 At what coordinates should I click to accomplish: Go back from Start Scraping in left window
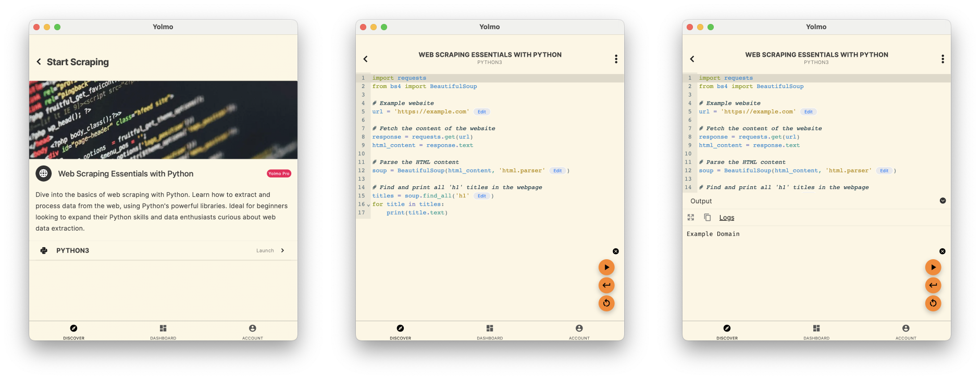[x=39, y=61]
